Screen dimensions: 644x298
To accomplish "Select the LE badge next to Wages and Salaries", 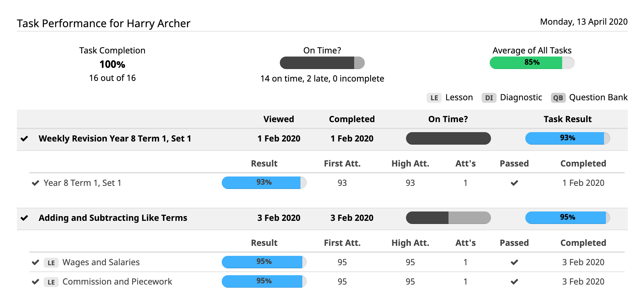I will (x=51, y=263).
